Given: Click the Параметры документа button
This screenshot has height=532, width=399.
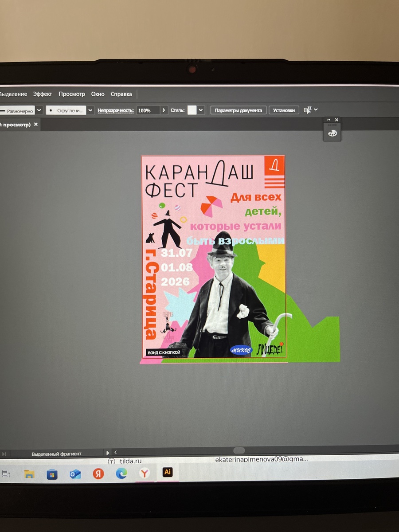Looking at the screenshot, I should pyautogui.click(x=238, y=110).
